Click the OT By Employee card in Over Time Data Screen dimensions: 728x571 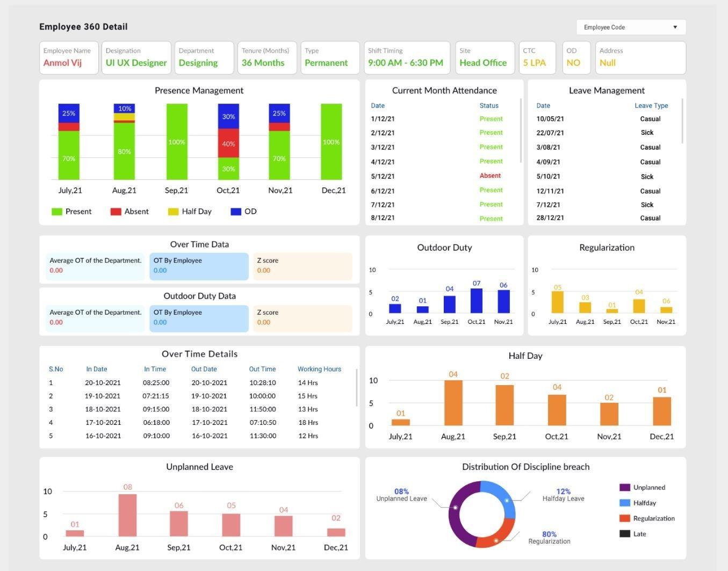coord(199,266)
